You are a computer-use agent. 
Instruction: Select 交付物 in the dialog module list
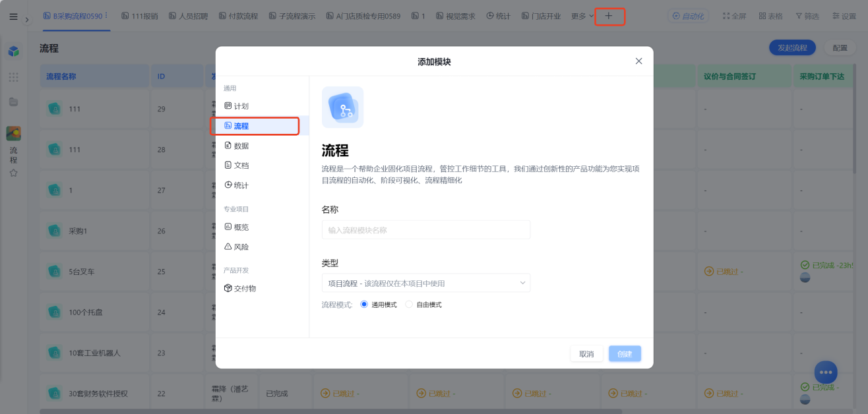(x=262, y=288)
